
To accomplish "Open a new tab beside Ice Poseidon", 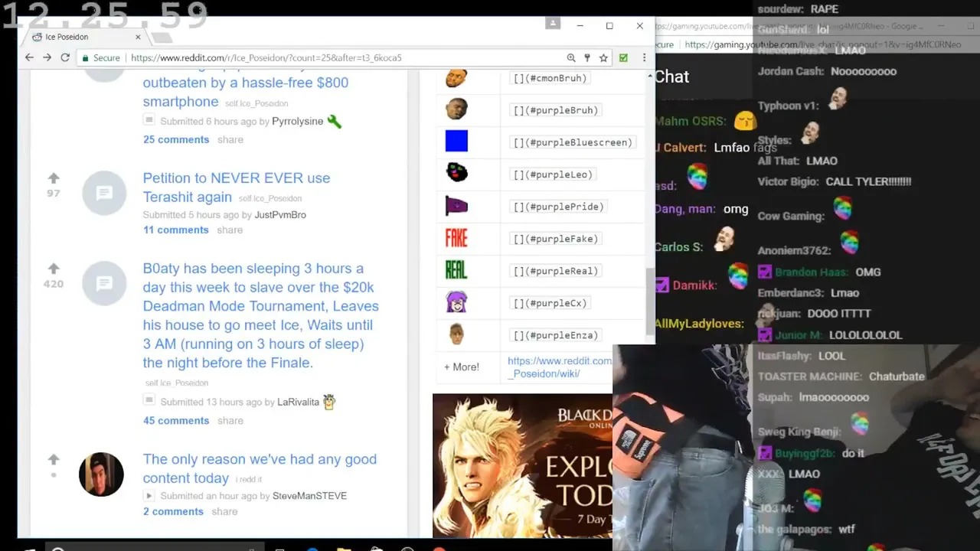I will (x=161, y=37).
